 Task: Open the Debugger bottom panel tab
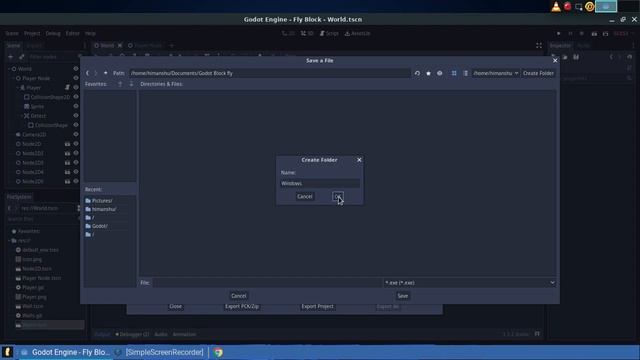132,334
